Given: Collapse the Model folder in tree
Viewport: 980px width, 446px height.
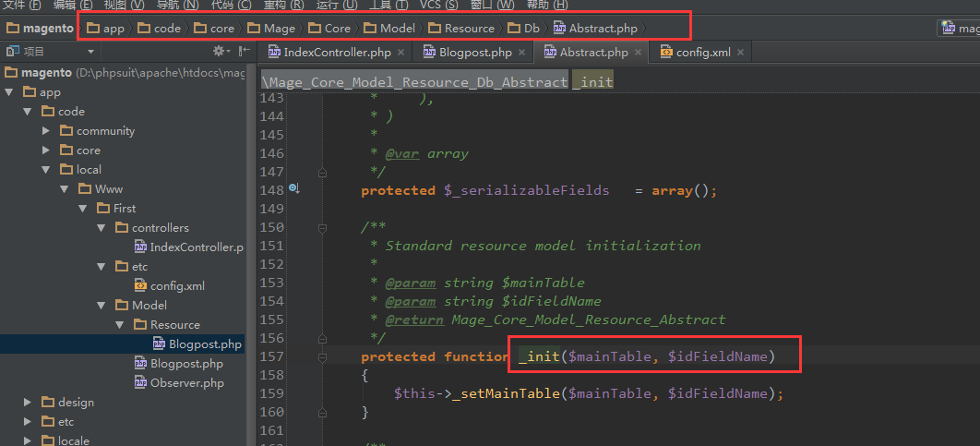Looking at the screenshot, I should point(102,306).
